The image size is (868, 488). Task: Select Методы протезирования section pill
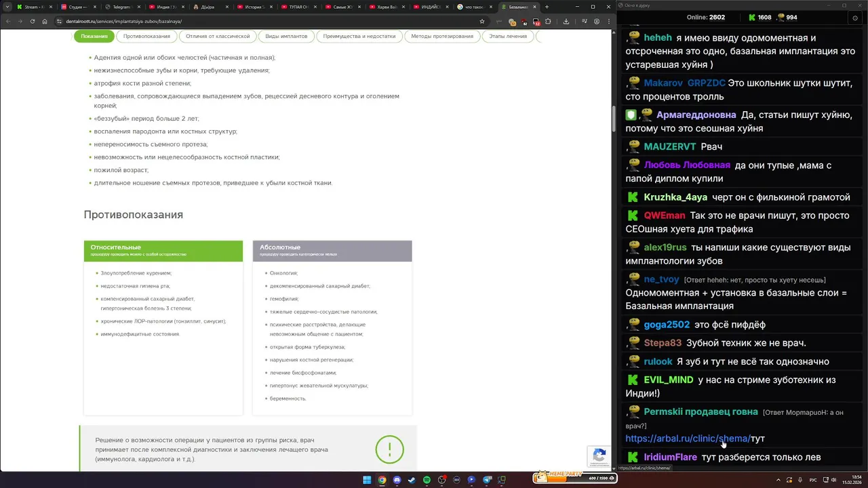[x=442, y=36]
